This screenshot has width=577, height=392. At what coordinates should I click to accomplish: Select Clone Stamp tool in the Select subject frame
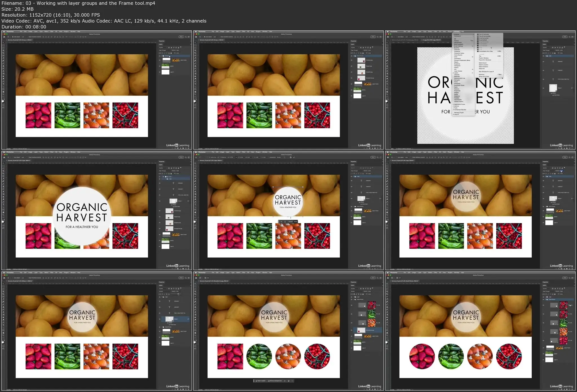195,307
